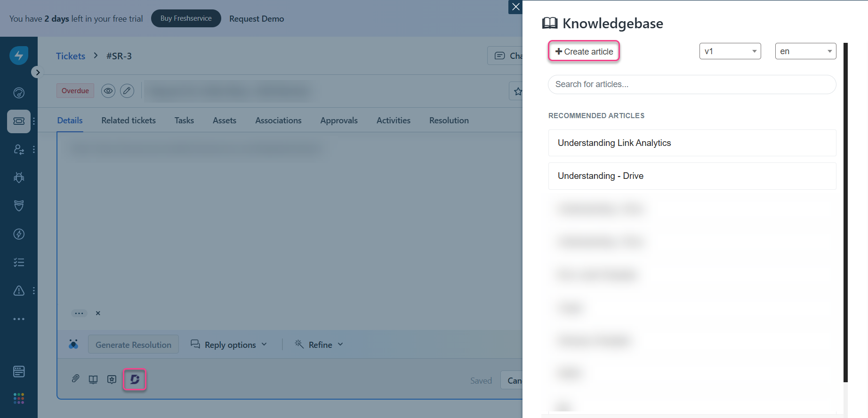Click the Create article button
This screenshot has width=868, height=418.
584,51
